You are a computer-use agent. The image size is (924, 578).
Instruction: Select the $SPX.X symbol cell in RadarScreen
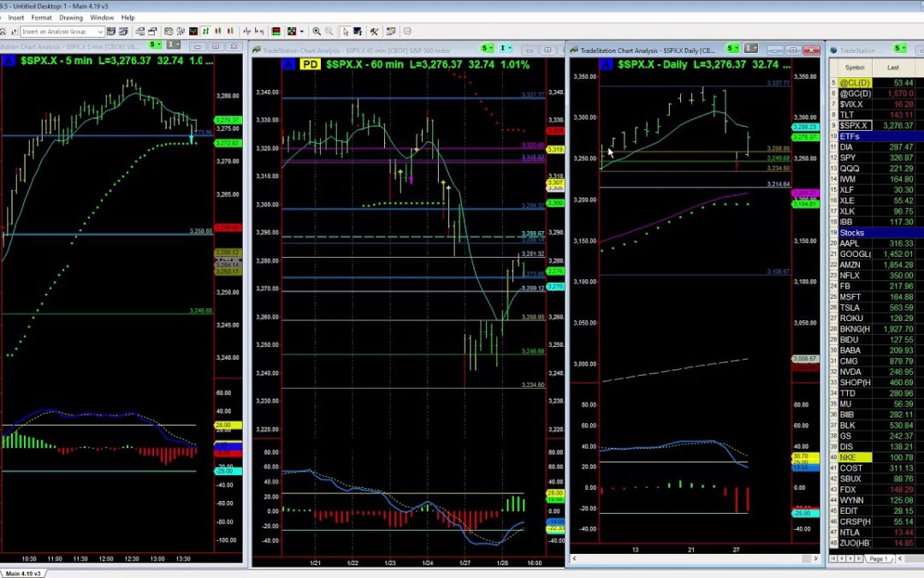coord(855,126)
